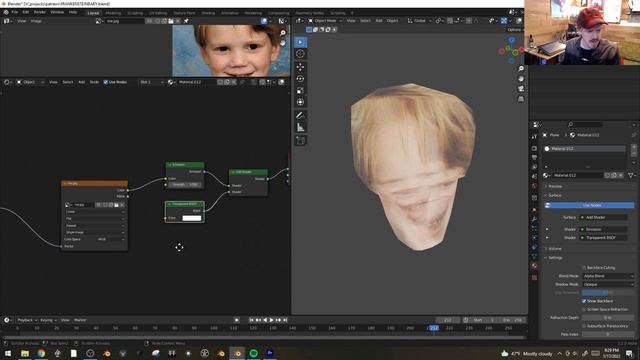
Task: Select Material.012 in the material slot list
Action: pyautogui.click(x=584, y=149)
